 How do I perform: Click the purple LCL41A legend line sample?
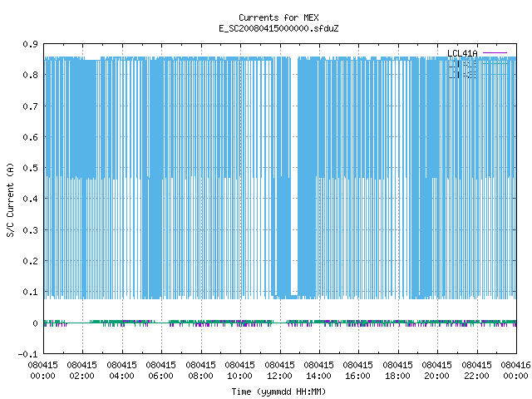(x=495, y=53)
